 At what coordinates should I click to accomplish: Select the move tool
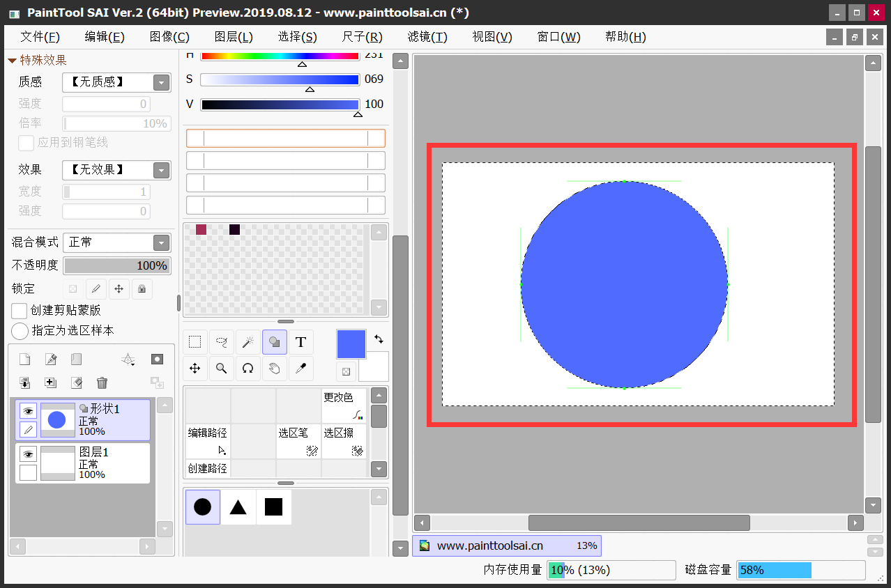click(195, 369)
